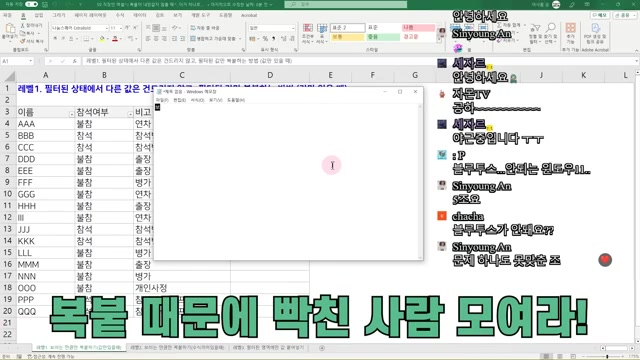Create PDF with Adobe Acrobat icon
This screenshot has height=360, width=640.
595,33
